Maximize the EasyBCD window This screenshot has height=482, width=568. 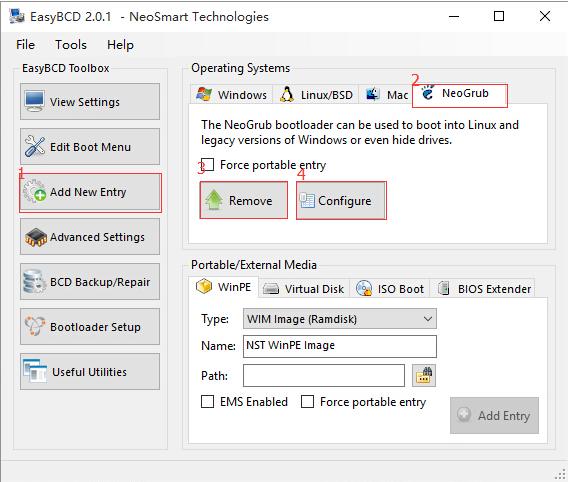tap(499, 16)
